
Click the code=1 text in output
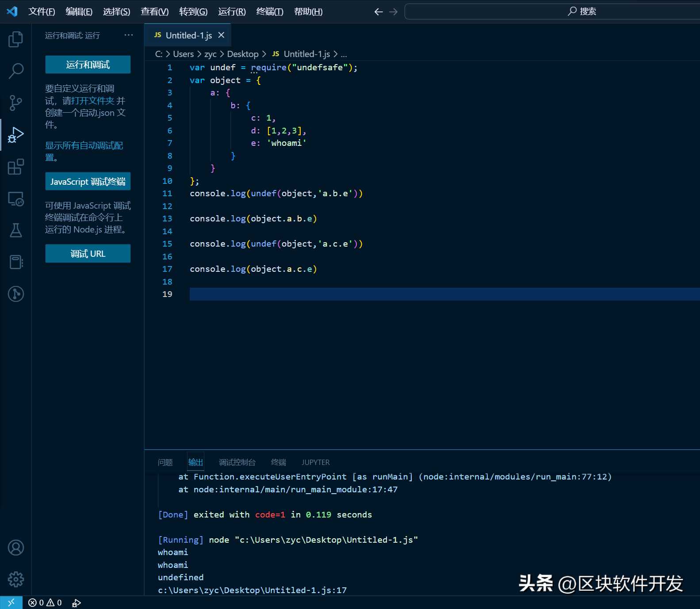click(270, 515)
